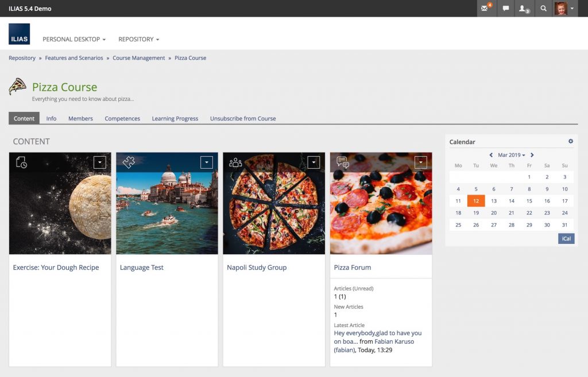Expand the Repository menu
The image size is (588, 377).
click(x=138, y=39)
